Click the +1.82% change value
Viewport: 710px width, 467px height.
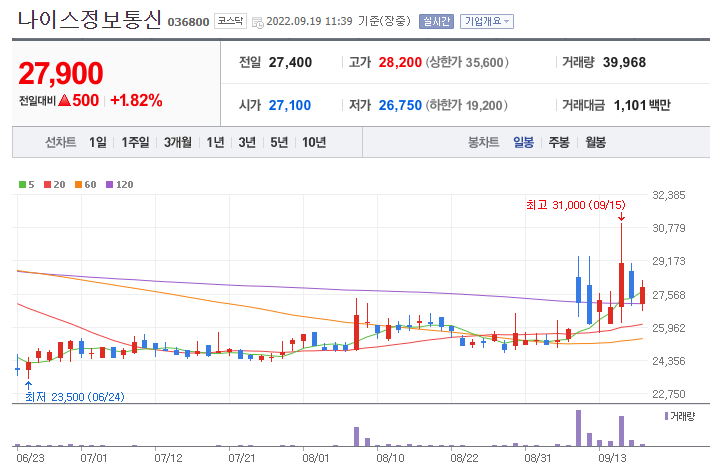pos(136,100)
